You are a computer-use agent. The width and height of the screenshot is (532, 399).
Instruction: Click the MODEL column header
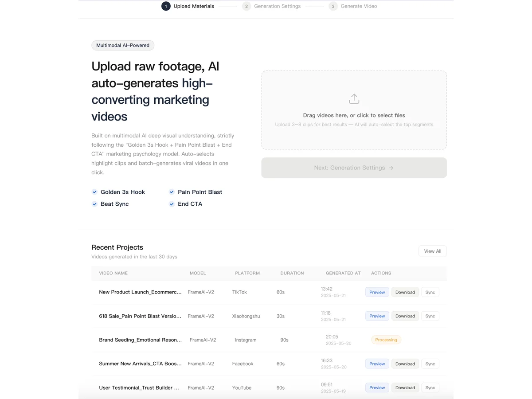198,273
